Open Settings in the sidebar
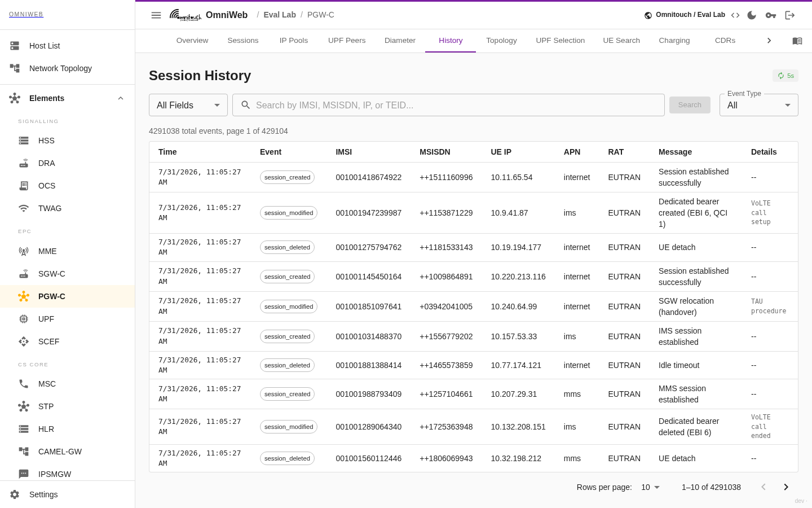 pyautogui.click(x=68, y=494)
